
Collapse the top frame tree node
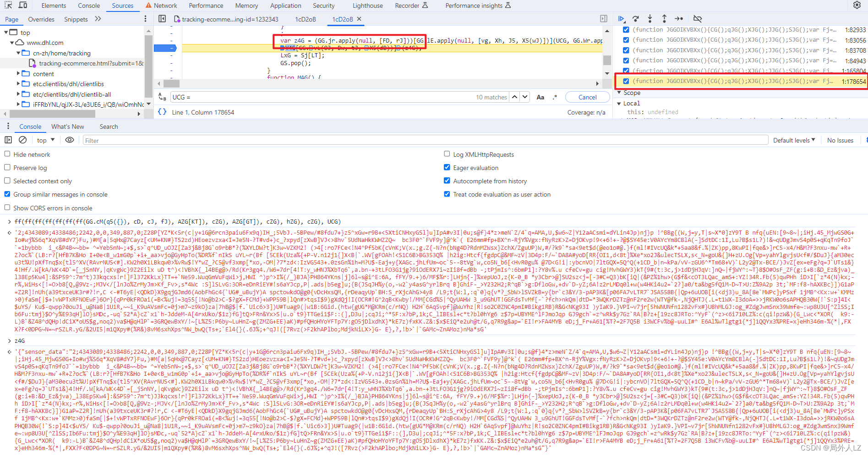click(x=6, y=32)
